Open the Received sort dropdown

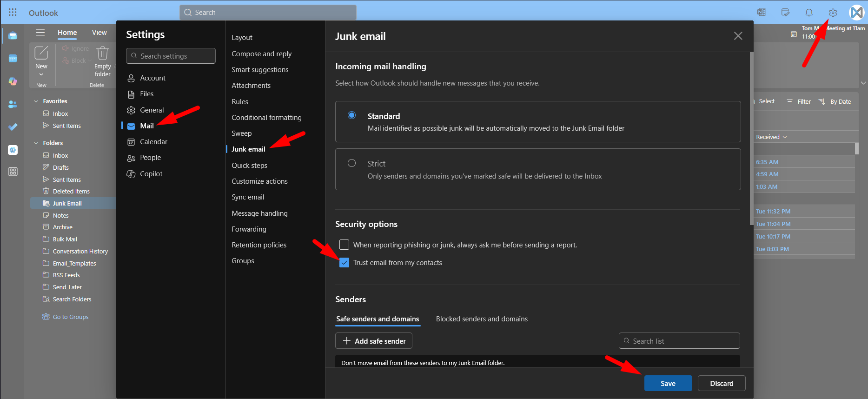click(771, 137)
